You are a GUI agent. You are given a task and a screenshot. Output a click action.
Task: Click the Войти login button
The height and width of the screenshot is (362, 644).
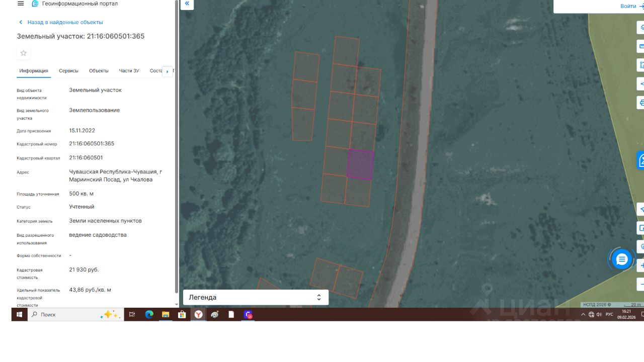coord(631,6)
